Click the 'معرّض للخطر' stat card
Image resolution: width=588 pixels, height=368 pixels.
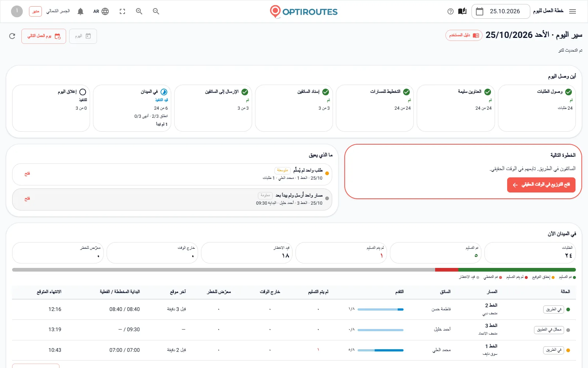pyautogui.click(x=58, y=253)
